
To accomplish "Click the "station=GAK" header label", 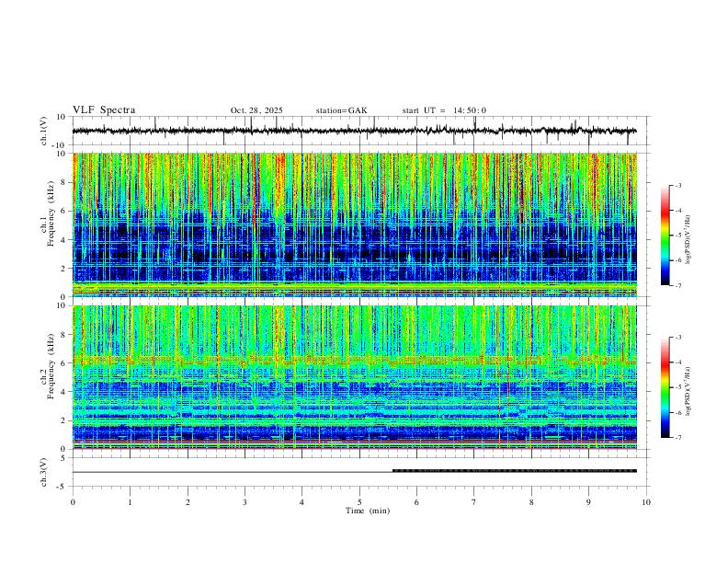I will [x=341, y=110].
